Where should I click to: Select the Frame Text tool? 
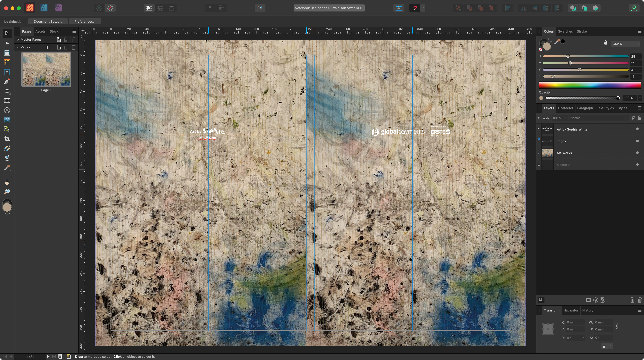click(x=7, y=52)
